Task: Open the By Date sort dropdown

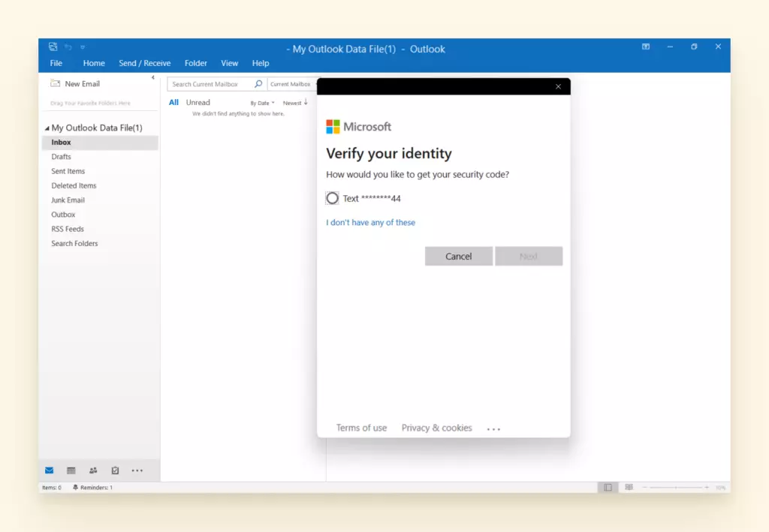Action: point(261,102)
